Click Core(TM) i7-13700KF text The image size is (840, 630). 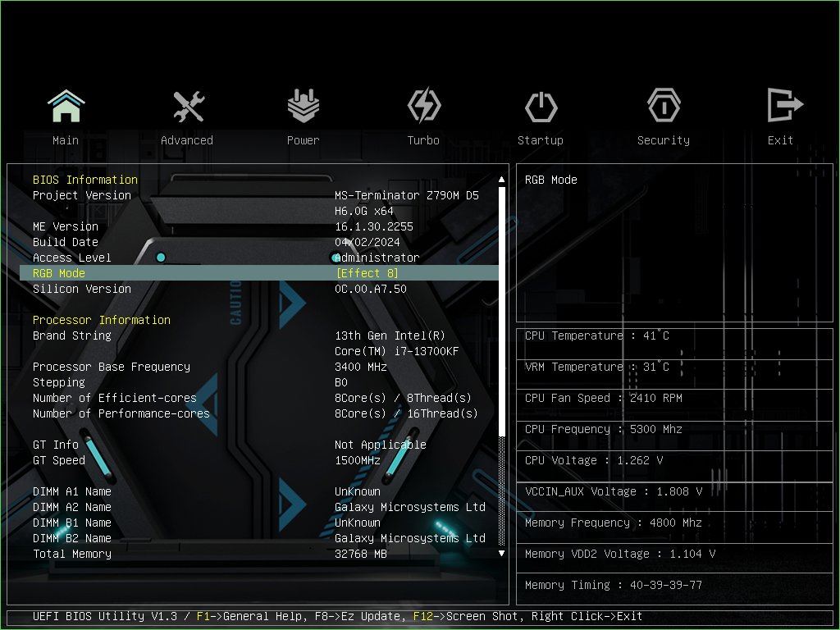pos(397,351)
